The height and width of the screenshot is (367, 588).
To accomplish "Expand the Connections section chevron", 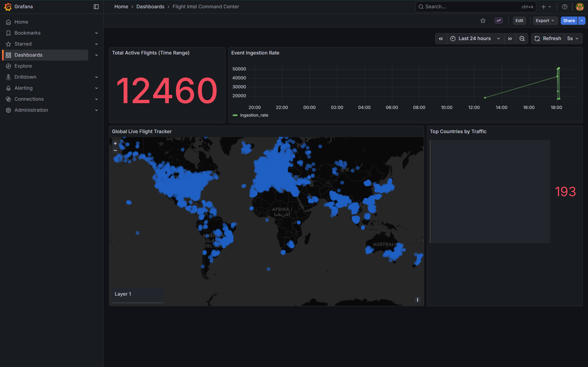I will [x=97, y=99].
